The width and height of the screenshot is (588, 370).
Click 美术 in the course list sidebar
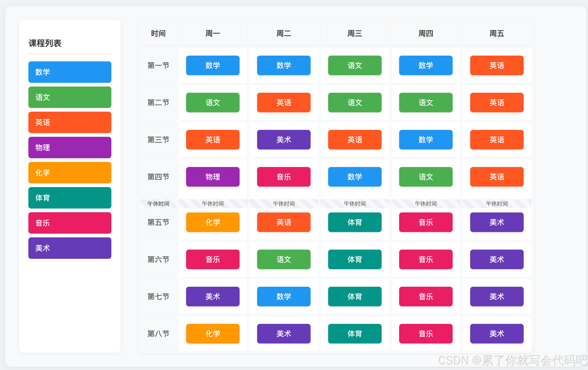pyautogui.click(x=70, y=248)
